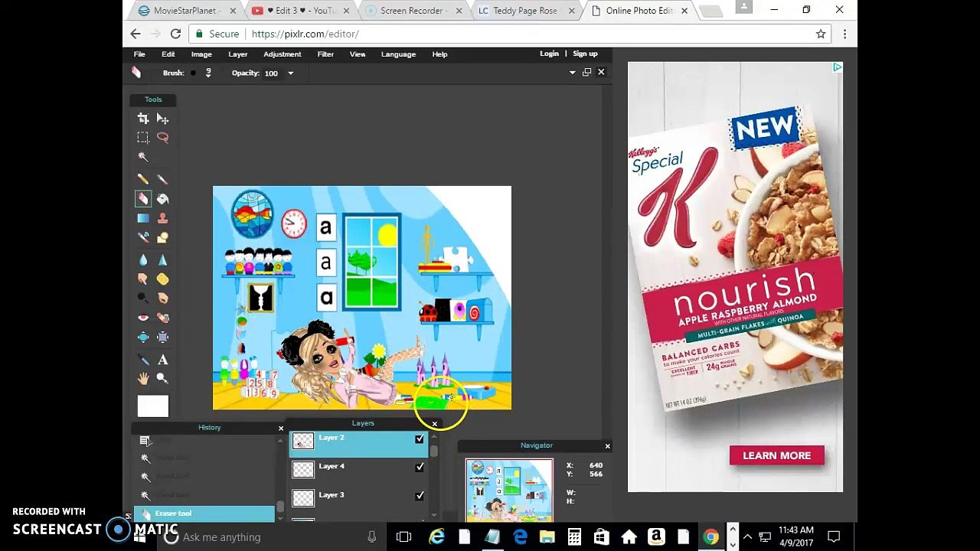This screenshot has width=980, height=551.
Task: Close the History panel
Action: [281, 428]
